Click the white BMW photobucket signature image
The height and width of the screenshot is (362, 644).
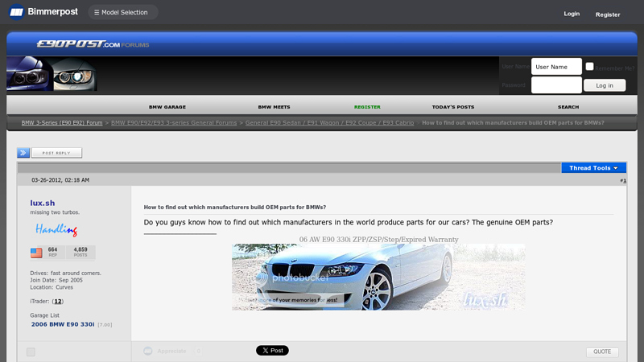pyautogui.click(x=378, y=277)
